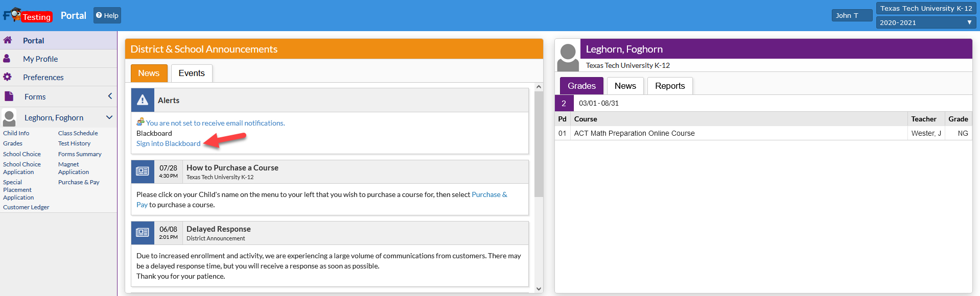Image resolution: width=980 pixels, height=296 pixels.
Task: Open the Class Schedule link
Action: 78,133
